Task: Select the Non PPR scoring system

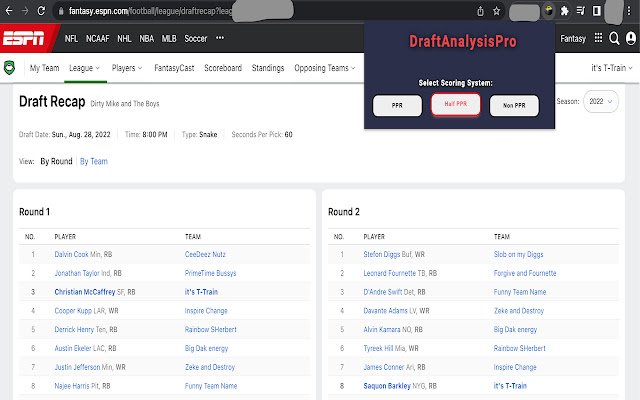Action: tap(514, 105)
